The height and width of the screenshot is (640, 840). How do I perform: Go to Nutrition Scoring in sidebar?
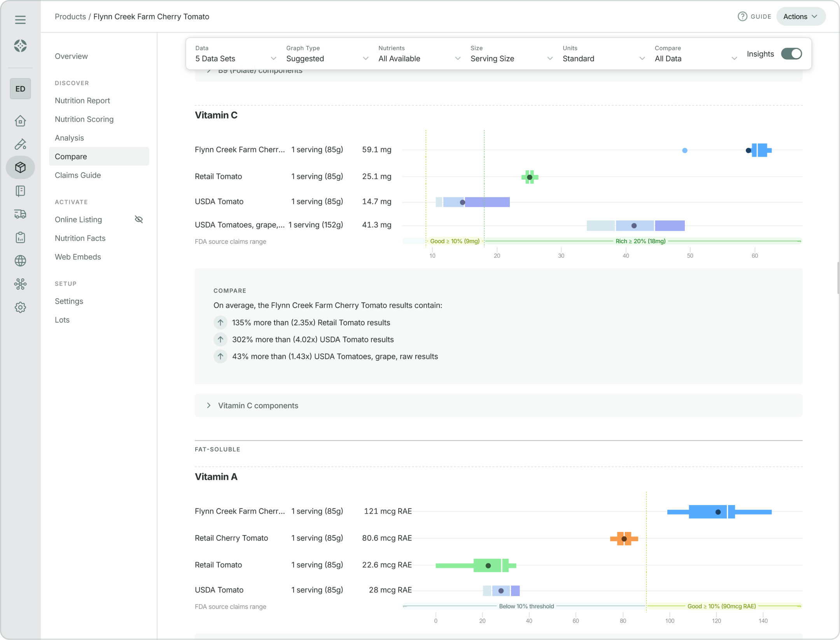[84, 119]
